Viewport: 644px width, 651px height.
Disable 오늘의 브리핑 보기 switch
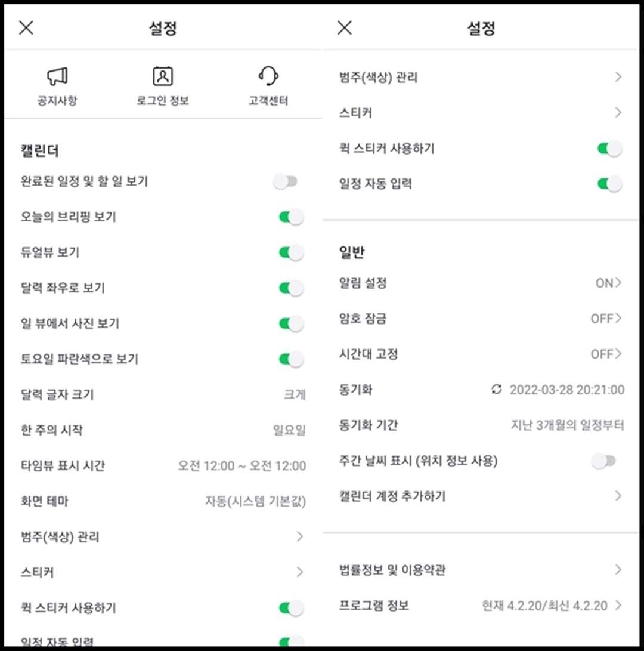292,217
